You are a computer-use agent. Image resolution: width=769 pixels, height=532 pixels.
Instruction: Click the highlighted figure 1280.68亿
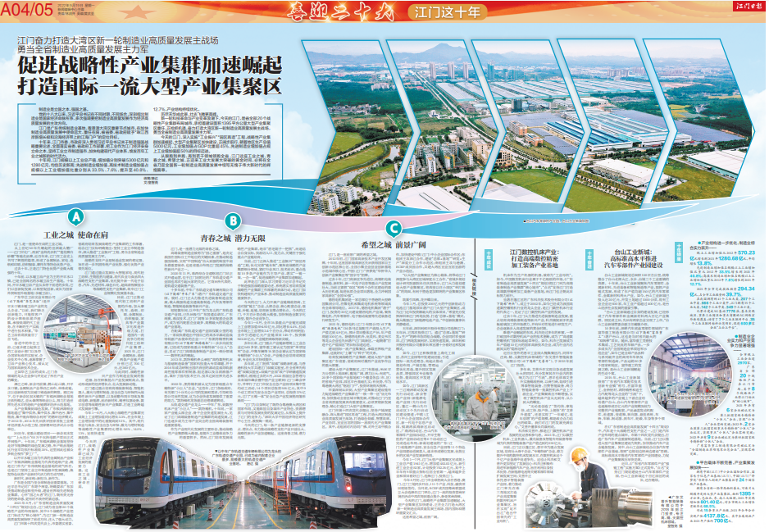tap(731, 258)
